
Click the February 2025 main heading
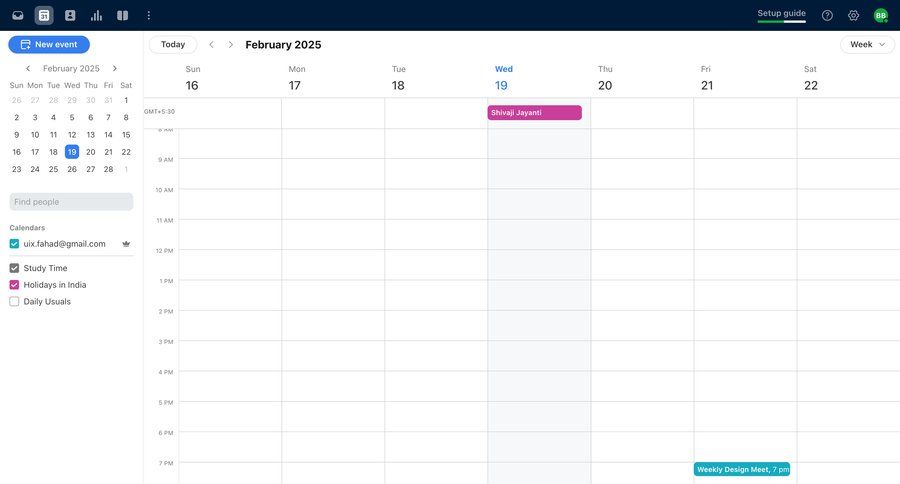coord(283,45)
